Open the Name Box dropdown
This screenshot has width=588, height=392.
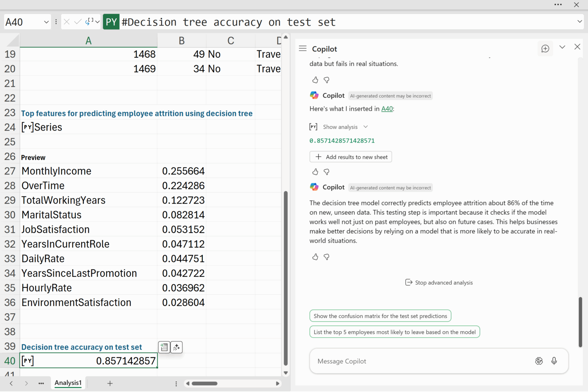(46, 22)
